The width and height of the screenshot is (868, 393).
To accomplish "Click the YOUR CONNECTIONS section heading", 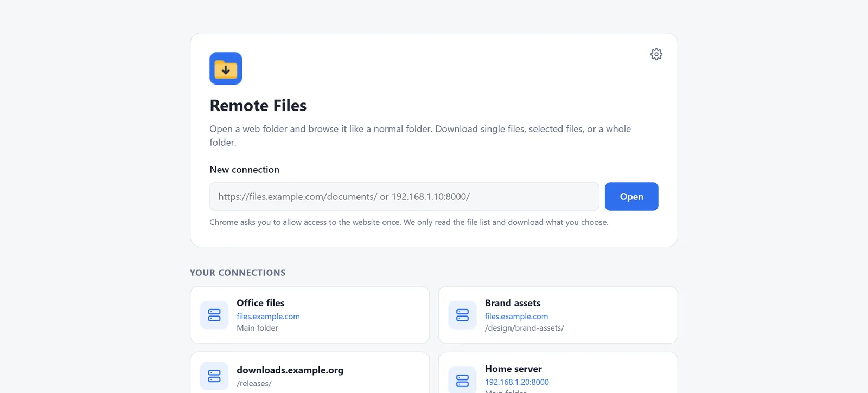I will pyautogui.click(x=238, y=273).
